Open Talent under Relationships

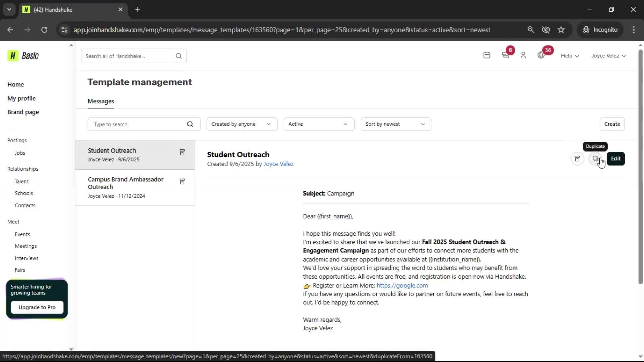22,181
